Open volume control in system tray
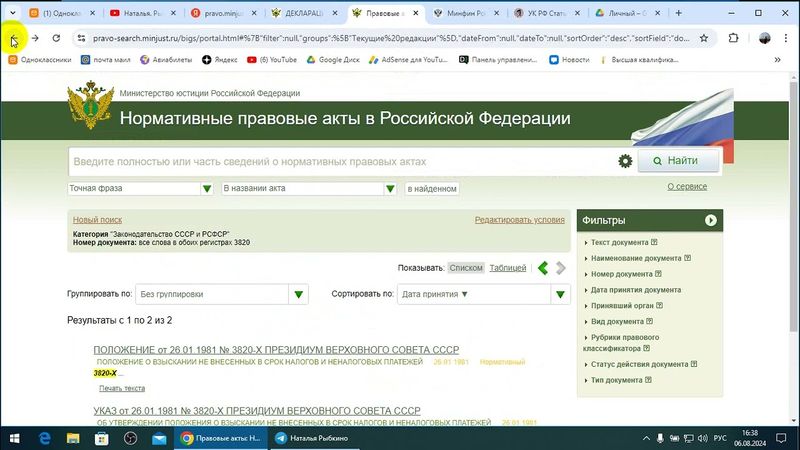This screenshot has width=800, height=450. (x=703, y=438)
